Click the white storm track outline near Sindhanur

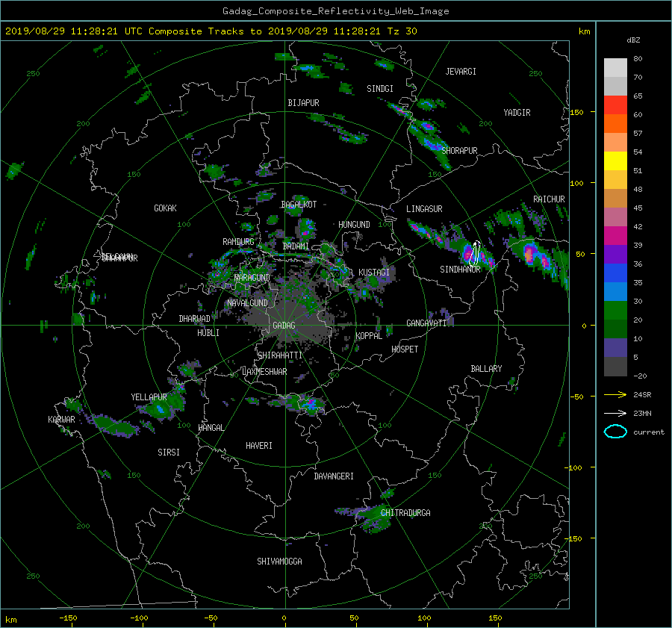(474, 253)
